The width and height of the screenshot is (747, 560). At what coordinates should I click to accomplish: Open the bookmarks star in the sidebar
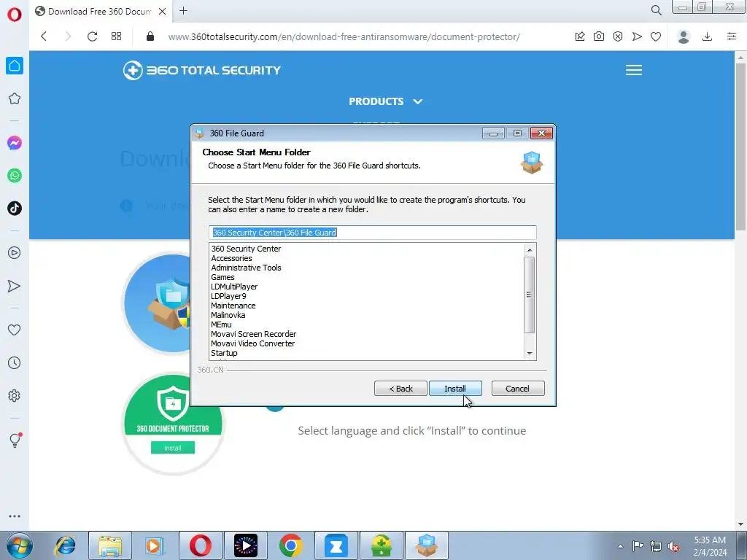[x=15, y=98]
